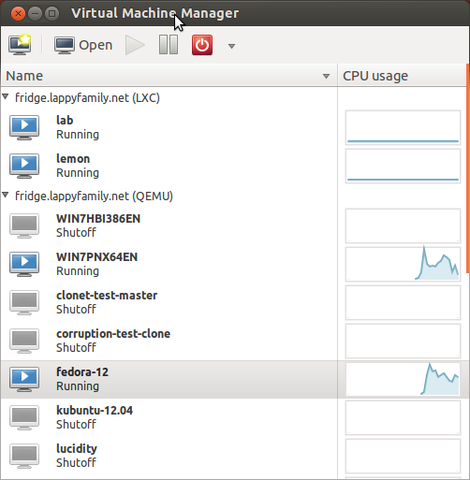Screen dimensions: 470x480
Task: Maximize the Virtual Machine Manager window
Action: click(52, 14)
